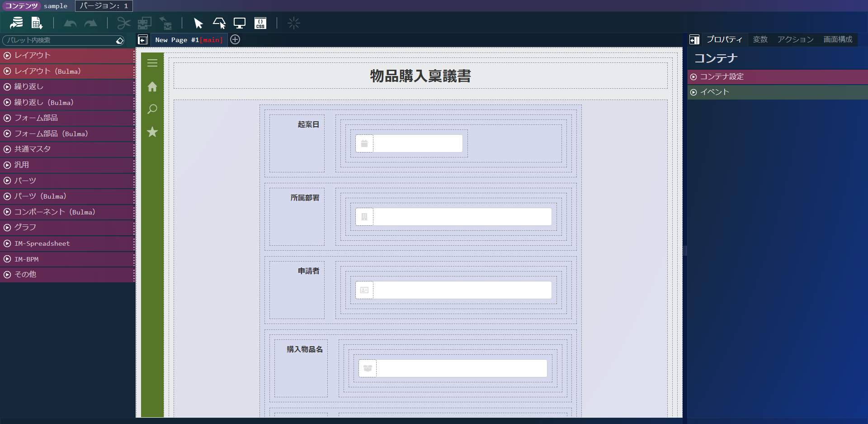This screenshot has height=424, width=868.
Task: Expand the IM-BPM palette category
Action: pos(67,259)
